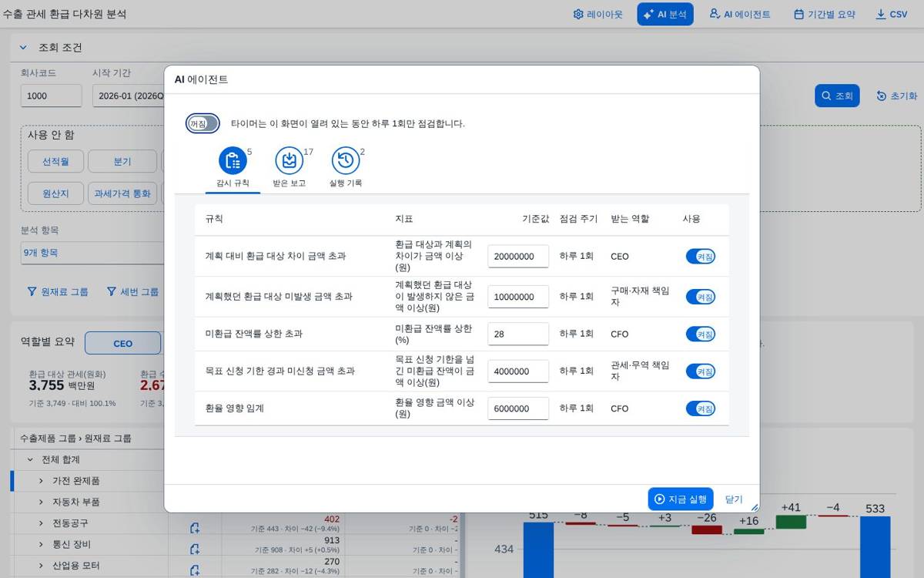Viewport: 924px width, 578px height.
Task: Disable 계획했던 환급 대상 미발생 rule toggle
Action: click(701, 297)
